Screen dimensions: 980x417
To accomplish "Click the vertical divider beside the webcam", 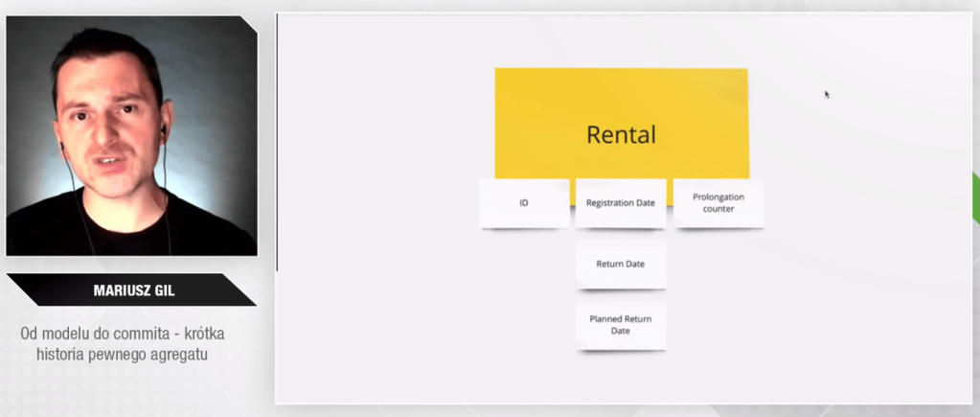I will 276,144.
